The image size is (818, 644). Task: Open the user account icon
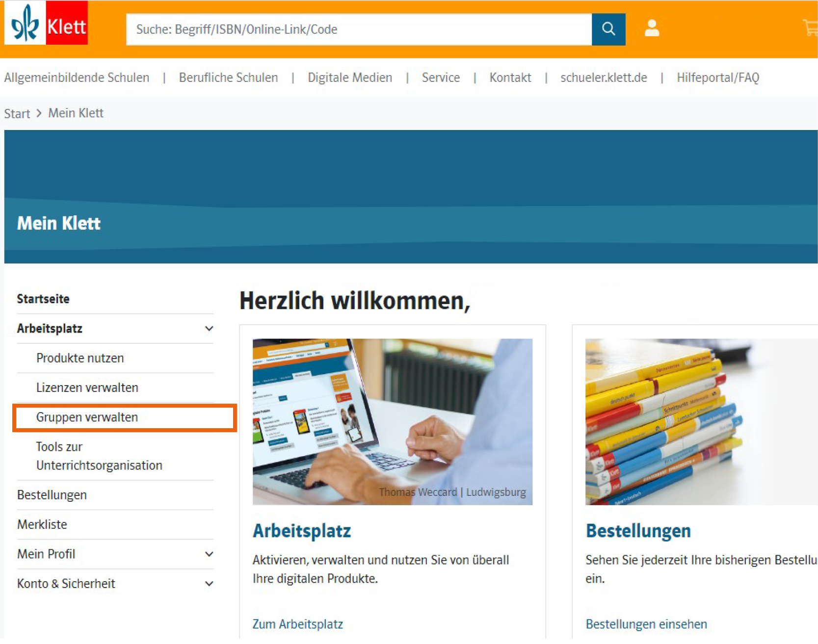652,28
